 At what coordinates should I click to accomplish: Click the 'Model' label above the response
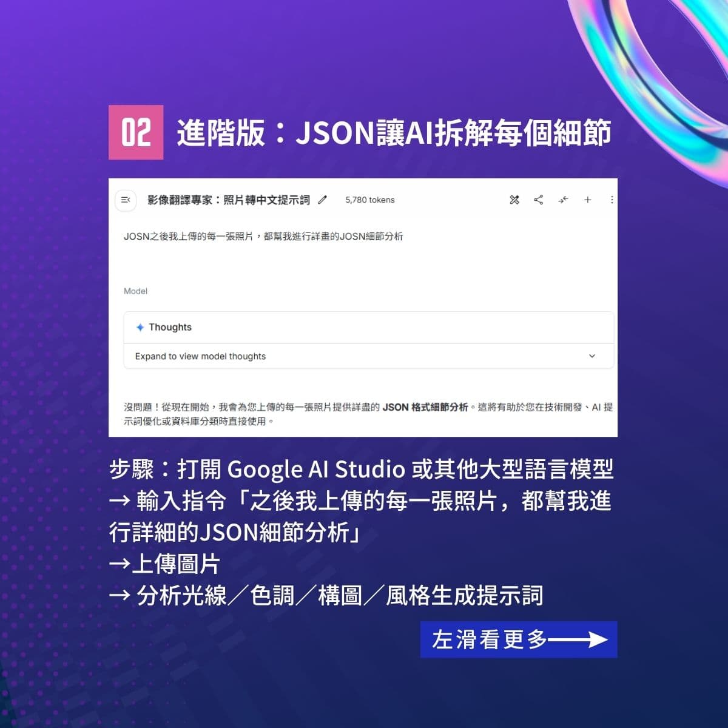135,291
